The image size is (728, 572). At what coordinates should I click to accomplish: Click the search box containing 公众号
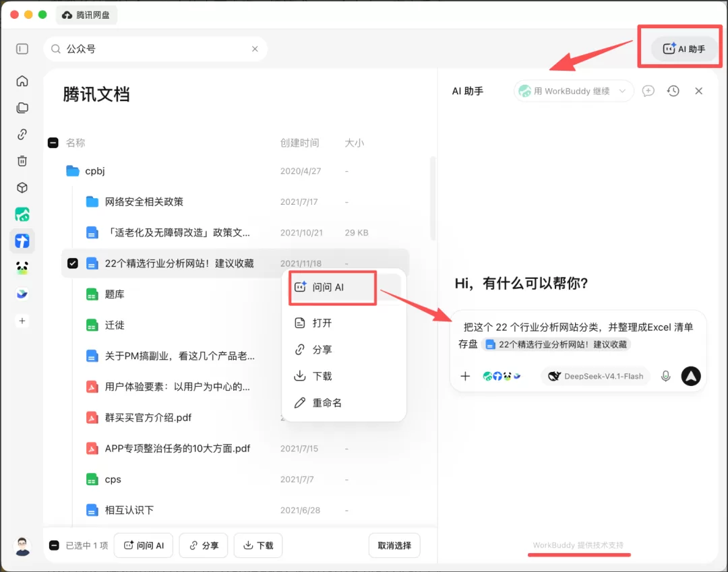155,49
